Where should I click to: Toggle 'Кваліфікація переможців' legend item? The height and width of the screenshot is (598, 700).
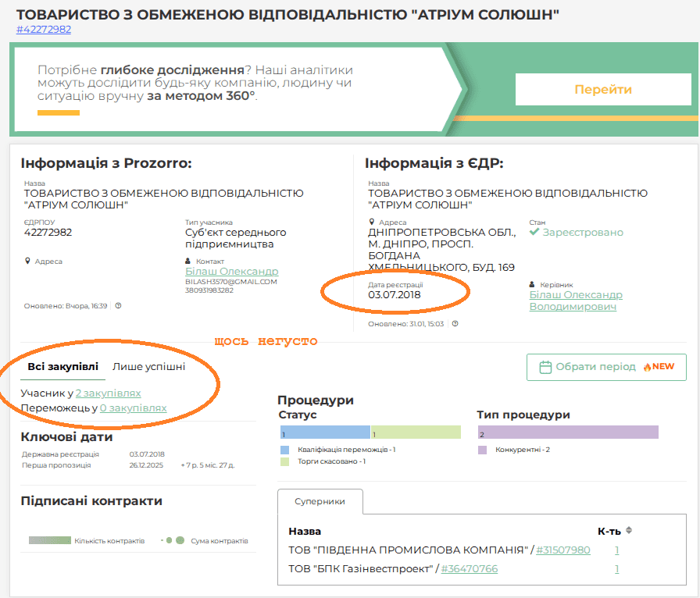[284, 450]
